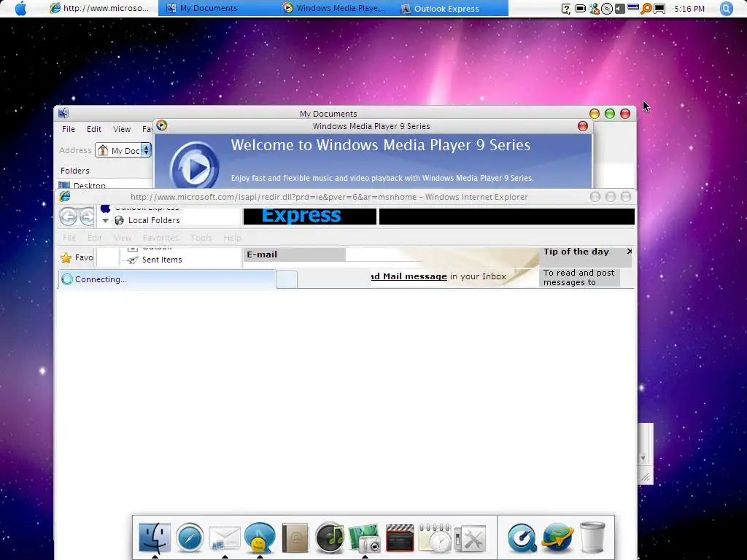Select Sent Items folder
This screenshot has height=560, width=747.
pos(162,260)
